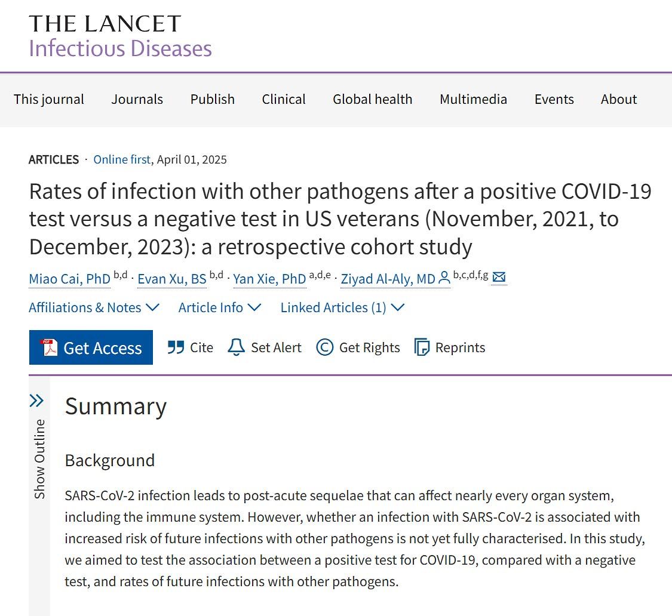Open the Global health menu

point(372,99)
